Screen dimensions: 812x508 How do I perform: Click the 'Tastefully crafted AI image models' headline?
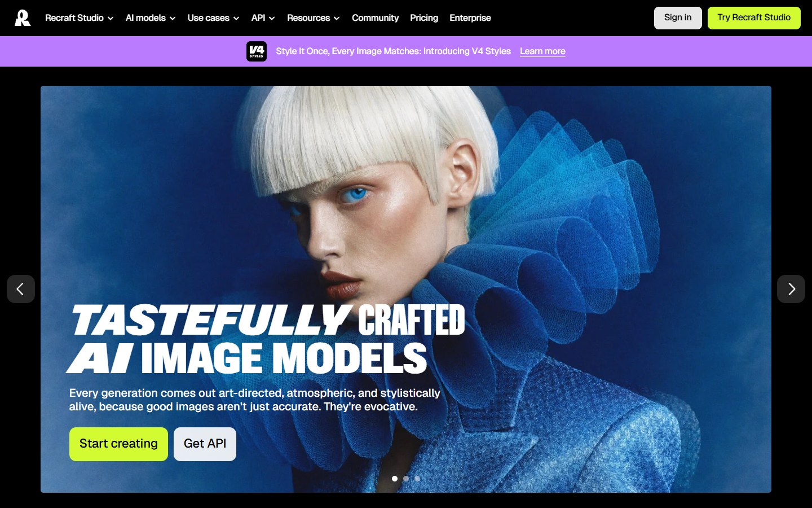point(266,339)
